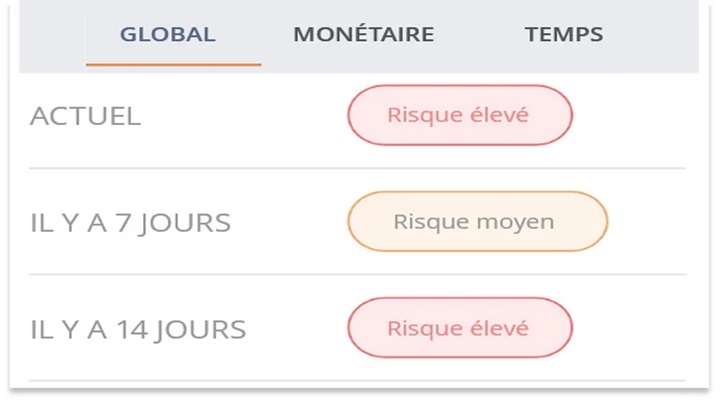Click the number 7 in the second row
Image resolution: width=720 pixels, height=400 pixels.
coord(123,223)
